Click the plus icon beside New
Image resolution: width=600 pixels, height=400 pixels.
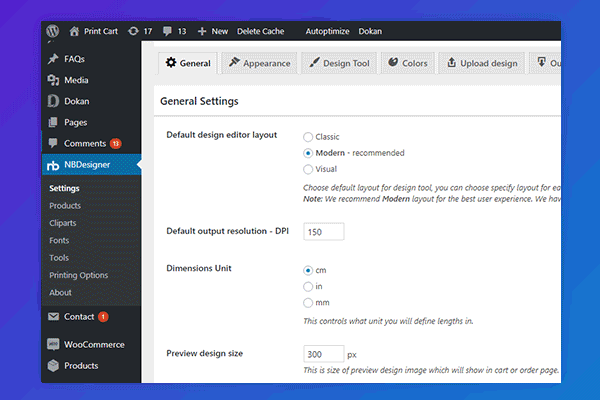(x=202, y=31)
